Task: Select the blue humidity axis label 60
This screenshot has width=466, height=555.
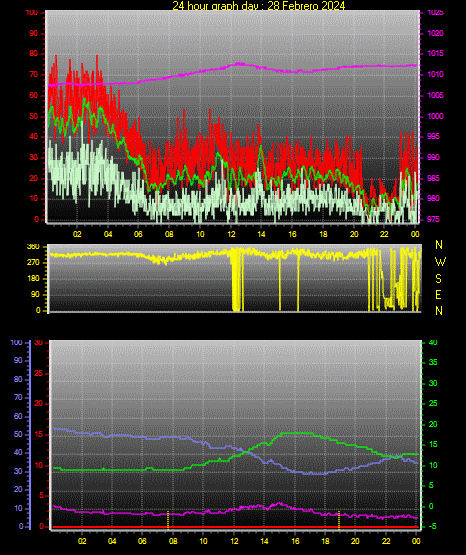Action: point(18,416)
